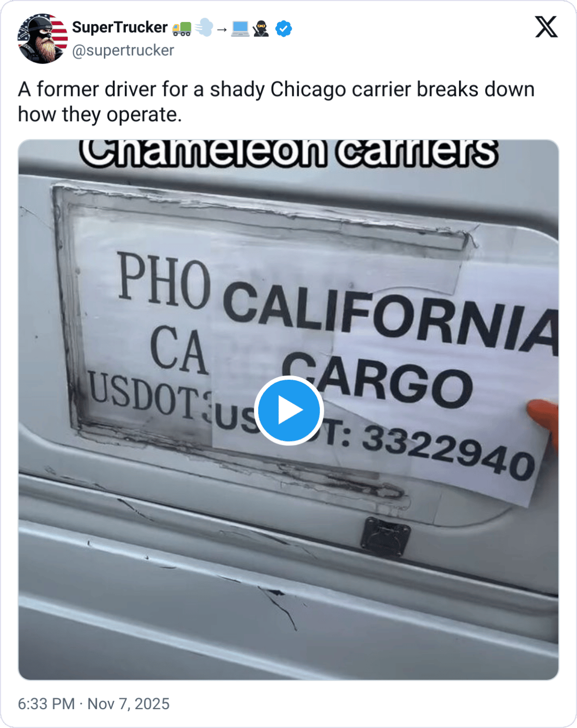Click the arrow symbol in display name
Viewport: 577px width, 728px height.
[x=222, y=29]
